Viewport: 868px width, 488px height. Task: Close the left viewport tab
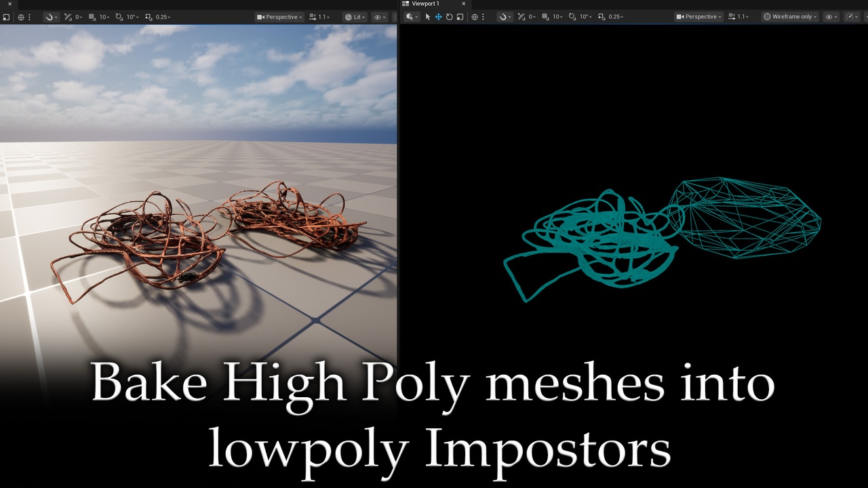pyautogui.click(x=9, y=3)
